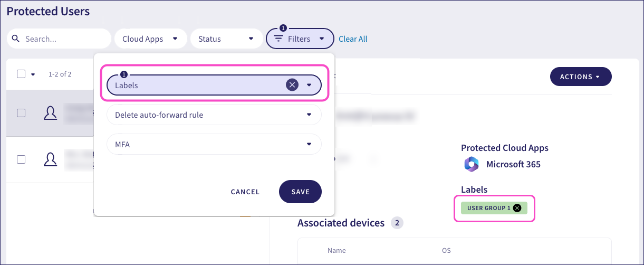
Task: Save the filter settings
Action: 300,192
